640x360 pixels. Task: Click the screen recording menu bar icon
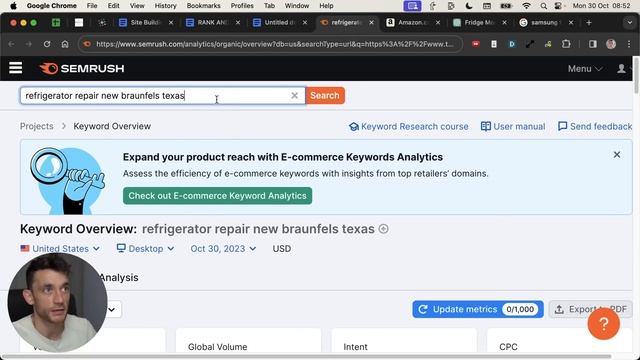point(412,6)
